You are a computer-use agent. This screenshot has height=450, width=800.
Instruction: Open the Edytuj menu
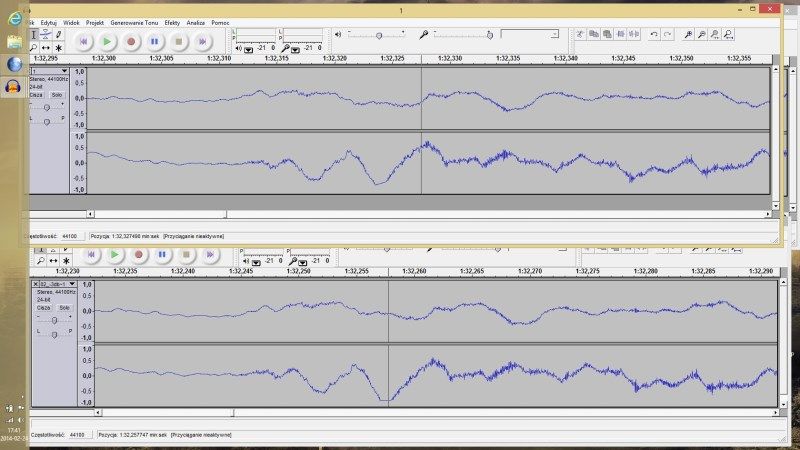point(48,23)
